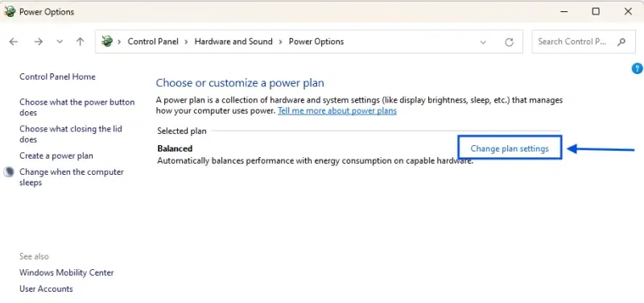The width and height of the screenshot is (644, 303).
Task: Go back using the back arrow
Action: (x=14, y=42)
